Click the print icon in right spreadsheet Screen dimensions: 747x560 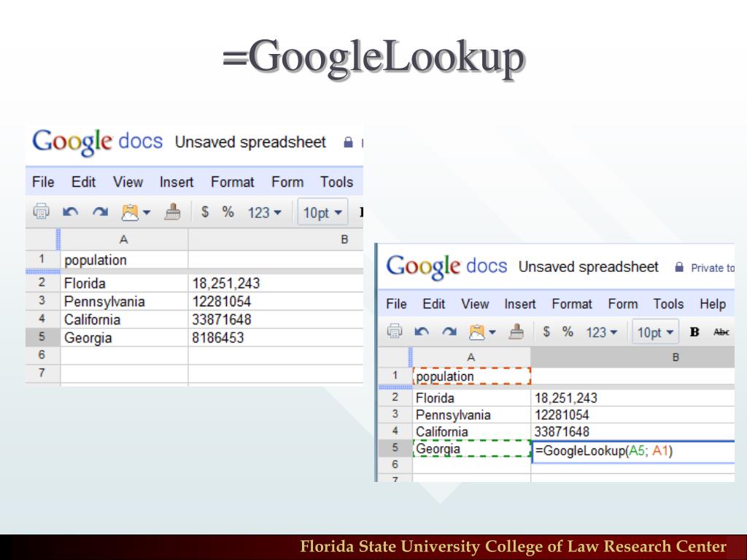[x=394, y=331]
